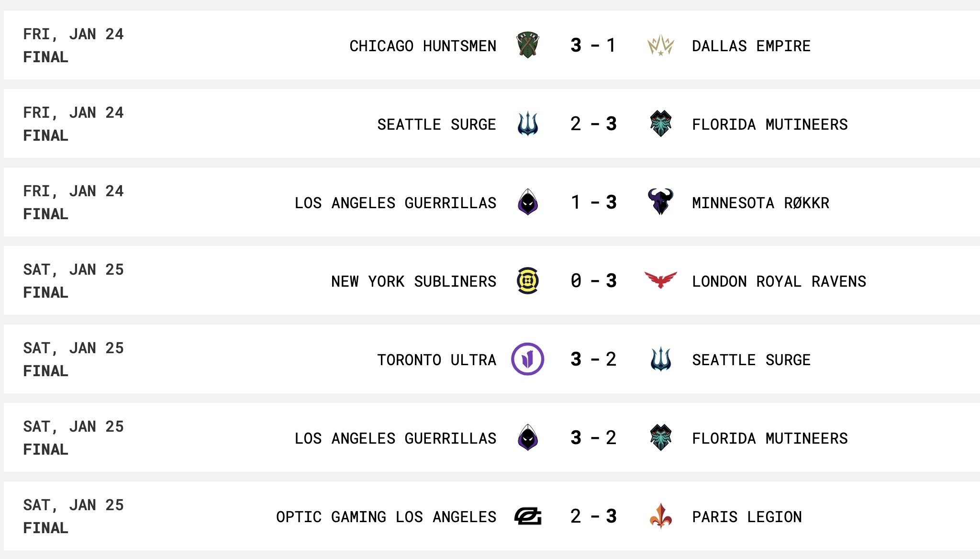Image resolution: width=980 pixels, height=559 pixels.
Task: Open the Paris Legion team name
Action: click(x=747, y=517)
